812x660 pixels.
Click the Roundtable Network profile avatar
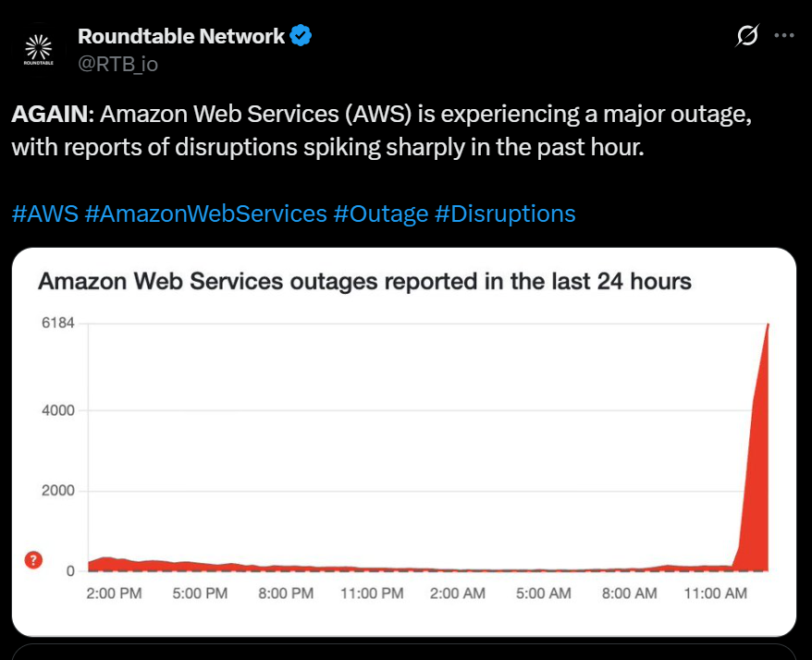pyautogui.click(x=38, y=48)
